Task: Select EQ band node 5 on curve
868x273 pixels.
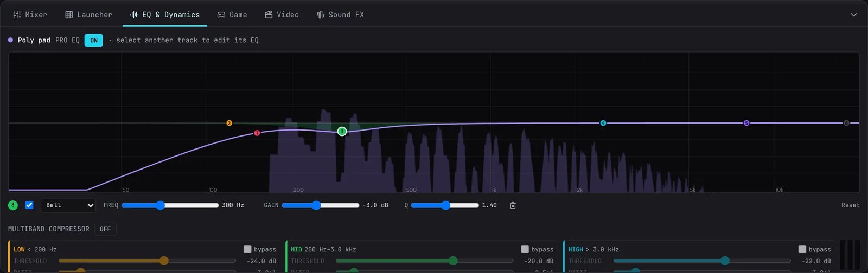Action: (746, 123)
